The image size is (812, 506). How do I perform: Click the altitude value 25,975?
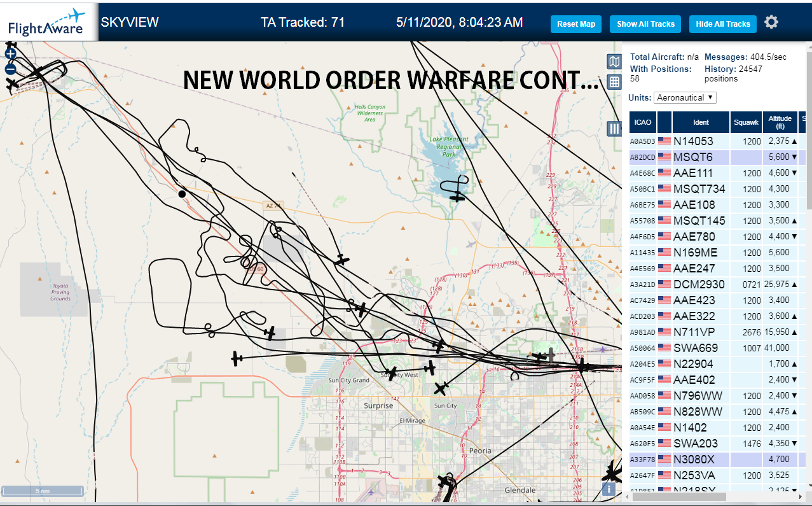click(x=778, y=285)
